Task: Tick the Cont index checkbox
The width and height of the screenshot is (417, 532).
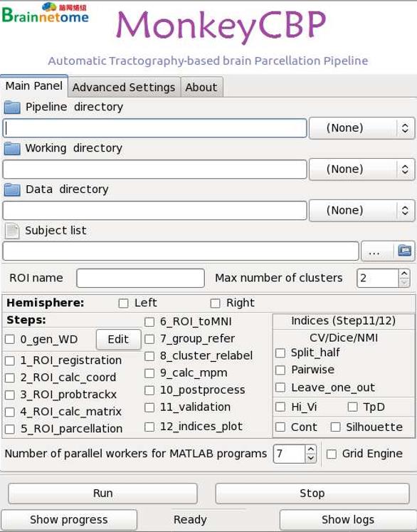Action: [280, 427]
